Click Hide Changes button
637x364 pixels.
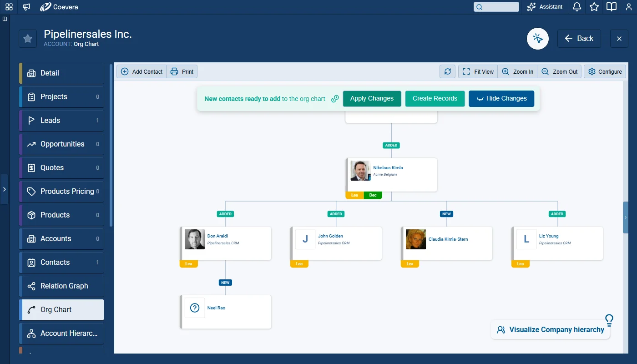501,99
